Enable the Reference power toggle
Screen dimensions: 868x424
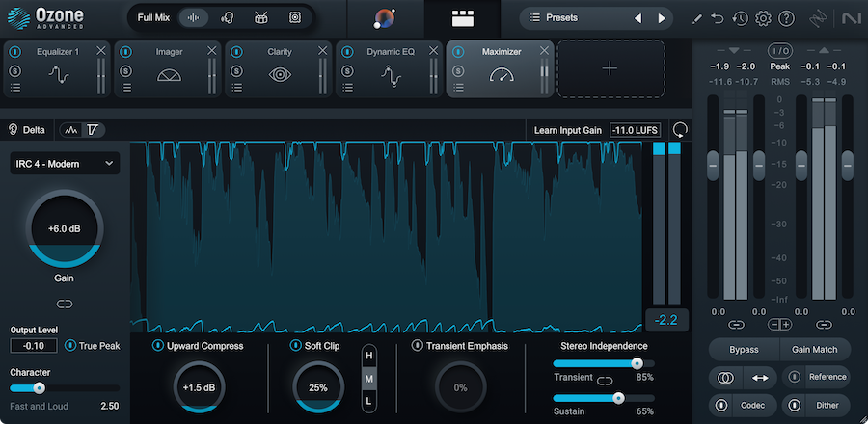(x=795, y=377)
